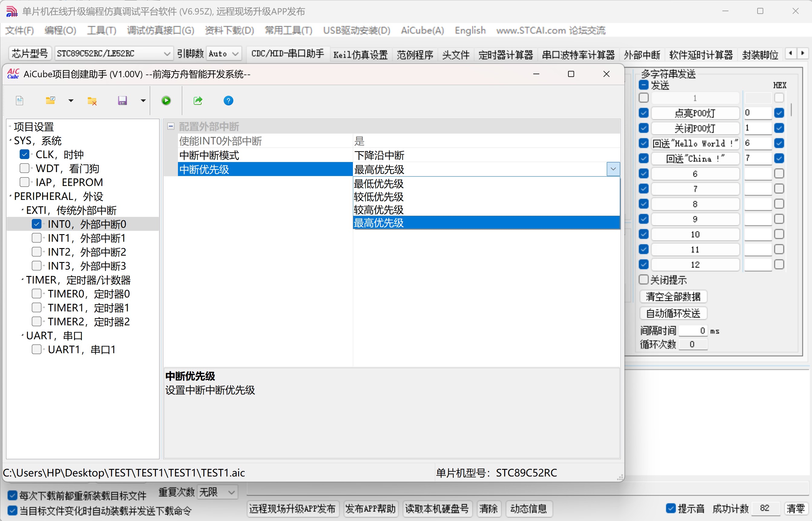
Task: Click the 点亮P00灯 send button
Action: 695,113
